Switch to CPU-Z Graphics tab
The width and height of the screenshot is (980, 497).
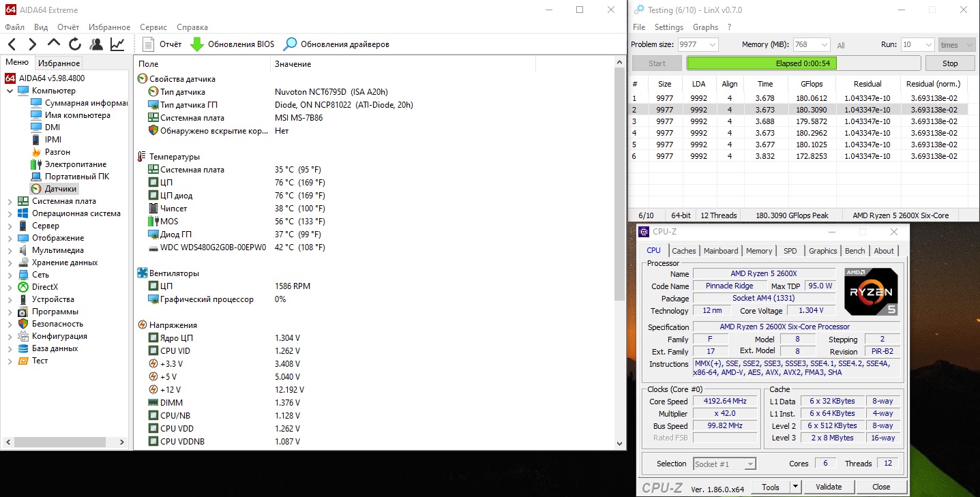(823, 251)
